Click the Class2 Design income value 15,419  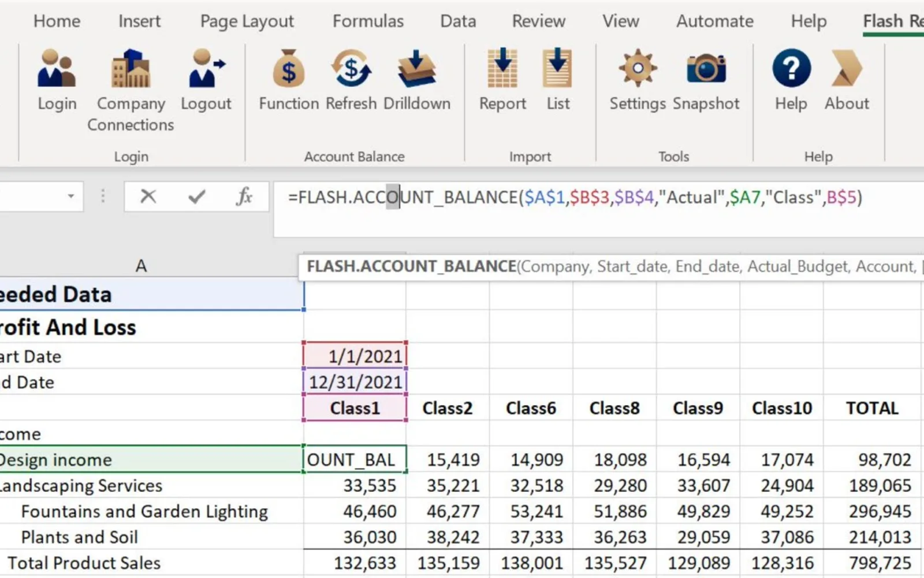click(x=448, y=460)
